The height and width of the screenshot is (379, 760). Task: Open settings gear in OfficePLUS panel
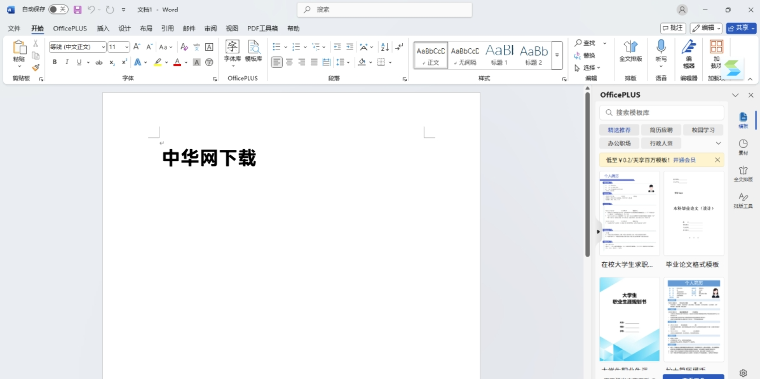744,373
